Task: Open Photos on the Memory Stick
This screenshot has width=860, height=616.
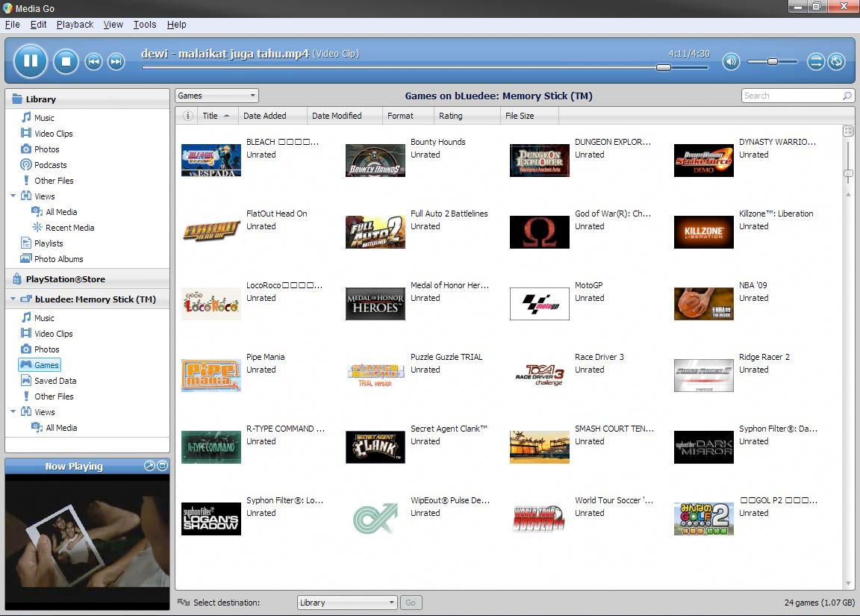Action: click(x=40, y=349)
